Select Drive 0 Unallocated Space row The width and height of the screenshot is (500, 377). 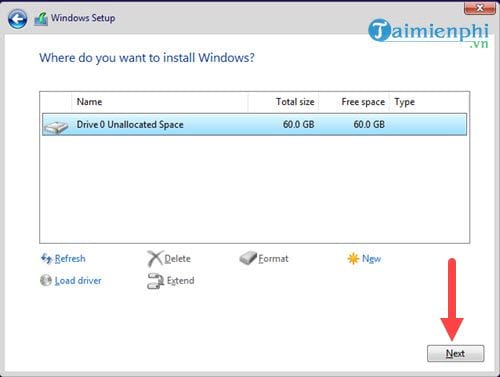click(x=254, y=124)
